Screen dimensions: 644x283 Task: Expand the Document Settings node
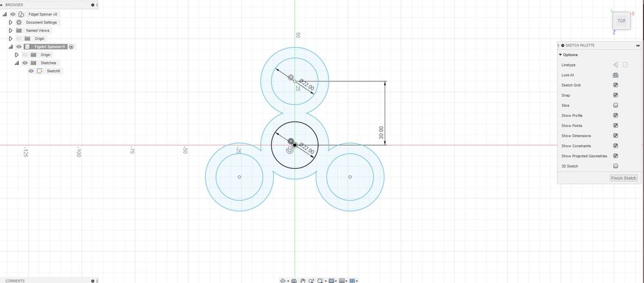(11, 22)
